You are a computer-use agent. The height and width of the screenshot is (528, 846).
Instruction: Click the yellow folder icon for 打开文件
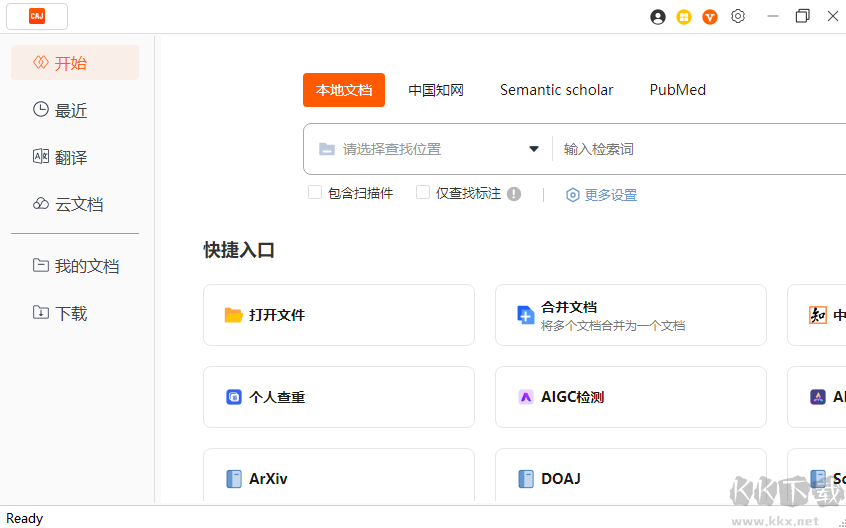point(234,314)
